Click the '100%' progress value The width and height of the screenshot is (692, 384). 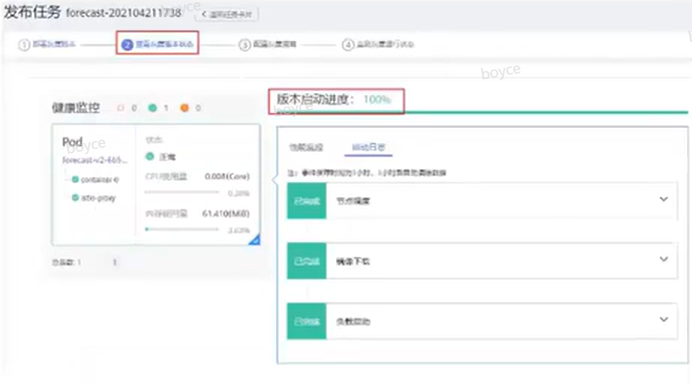[x=377, y=100]
